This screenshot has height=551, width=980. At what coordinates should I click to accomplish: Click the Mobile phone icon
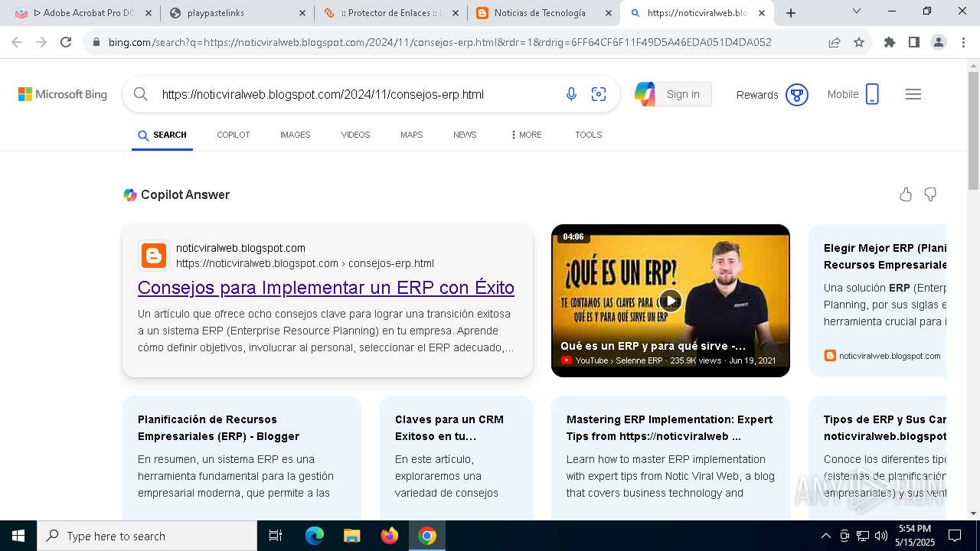[872, 94]
